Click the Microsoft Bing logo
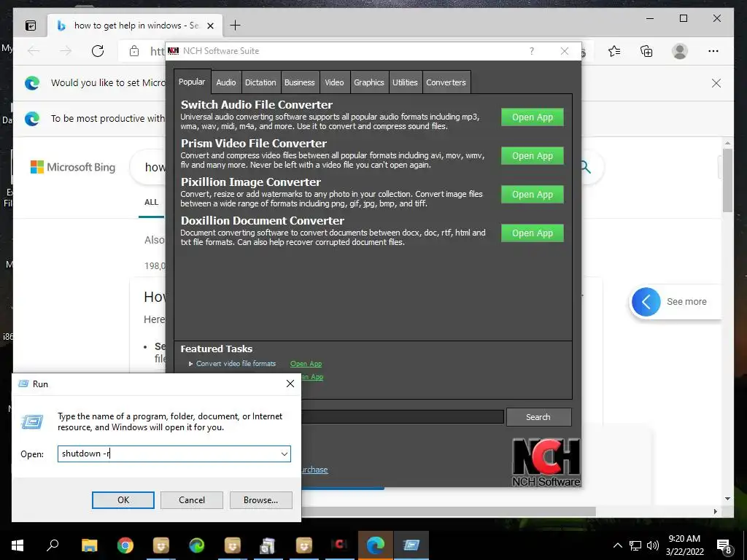 [x=73, y=167]
